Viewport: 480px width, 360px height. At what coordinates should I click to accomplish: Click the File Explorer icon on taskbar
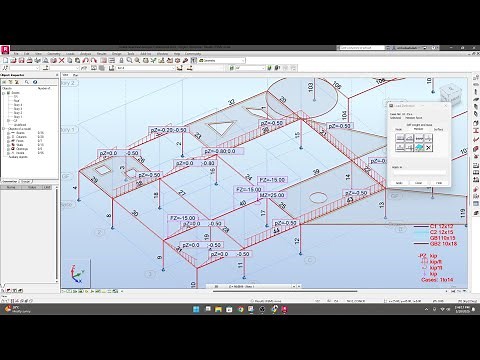[218, 309]
